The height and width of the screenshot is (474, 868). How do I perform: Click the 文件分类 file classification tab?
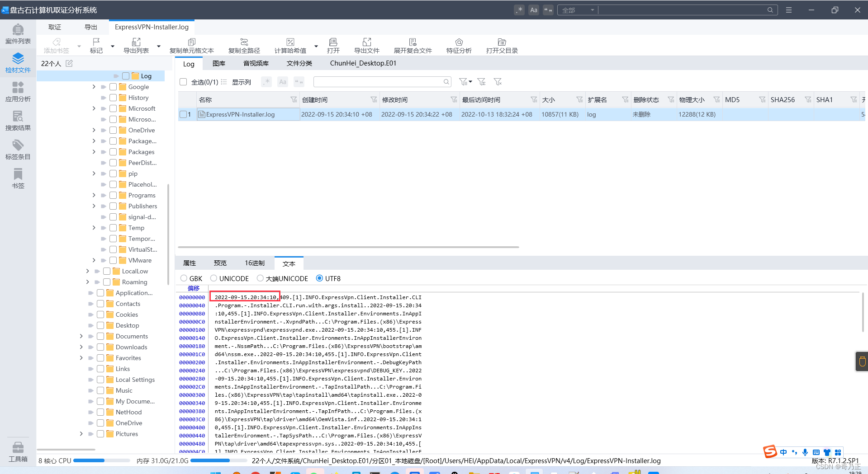pos(299,63)
